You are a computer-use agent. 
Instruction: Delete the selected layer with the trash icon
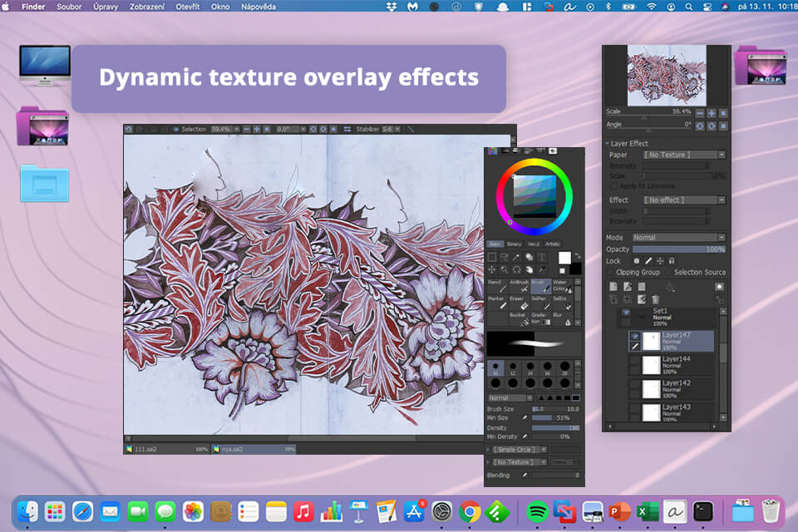[655, 299]
